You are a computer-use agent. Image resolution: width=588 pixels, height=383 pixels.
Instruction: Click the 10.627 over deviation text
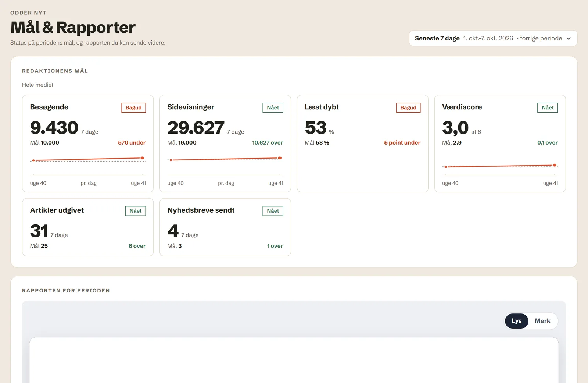pyautogui.click(x=267, y=143)
